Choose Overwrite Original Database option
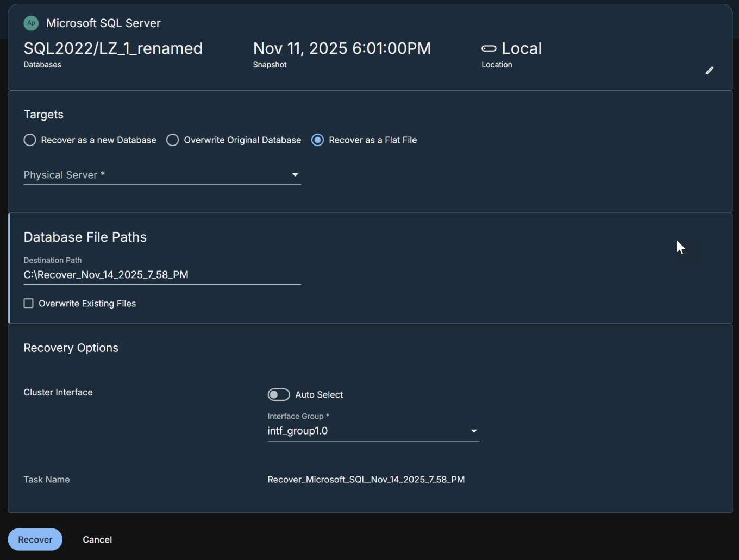 click(173, 140)
